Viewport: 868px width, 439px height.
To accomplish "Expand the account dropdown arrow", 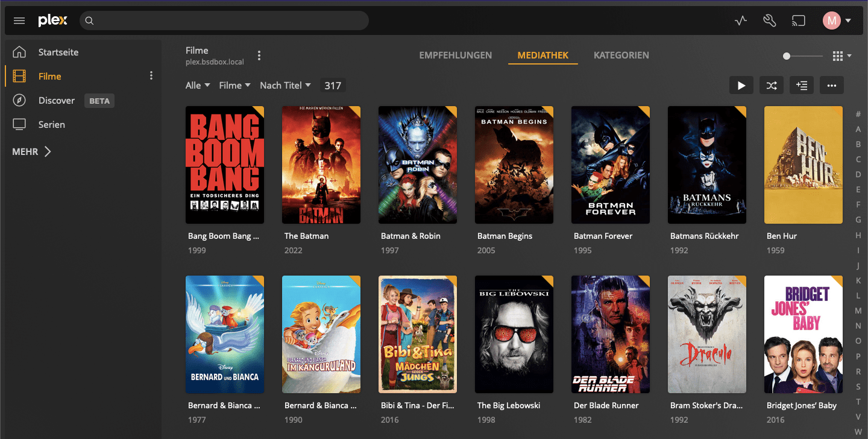I will coord(849,21).
